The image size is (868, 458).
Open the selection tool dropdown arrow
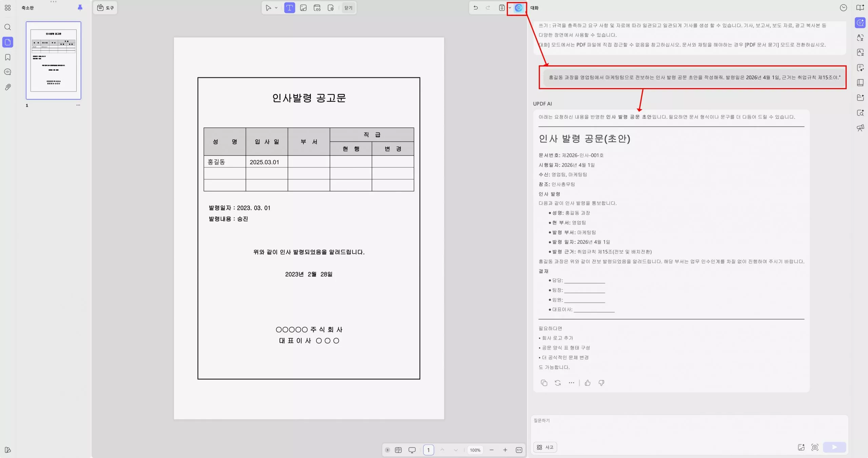pyautogui.click(x=276, y=8)
